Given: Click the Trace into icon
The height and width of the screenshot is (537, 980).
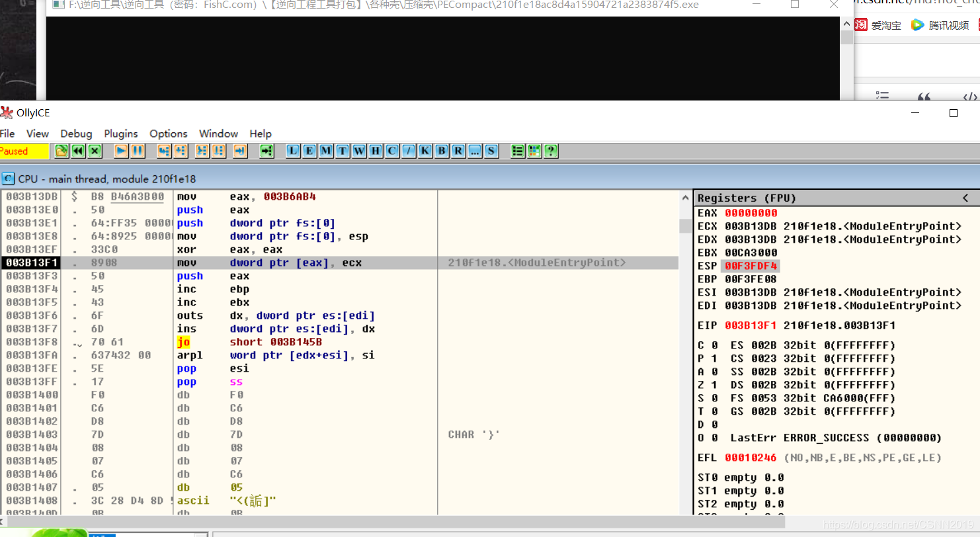Looking at the screenshot, I should tap(202, 151).
